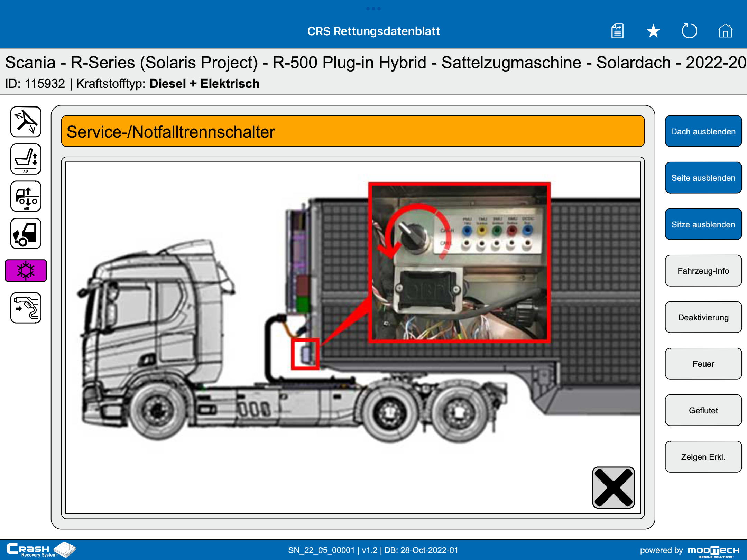747x560 pixels.
Task: Select the cab tilt icon
Action: coord(26,233)
